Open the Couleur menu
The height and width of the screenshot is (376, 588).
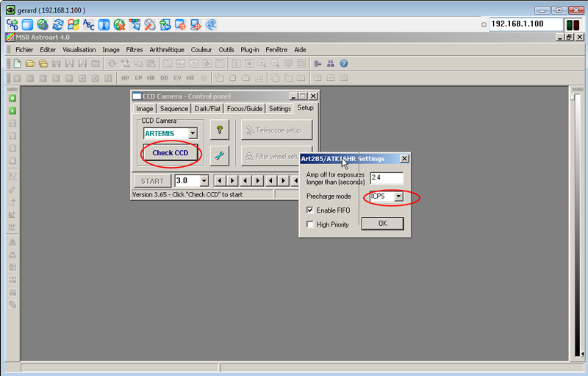[x=201, y=50]
